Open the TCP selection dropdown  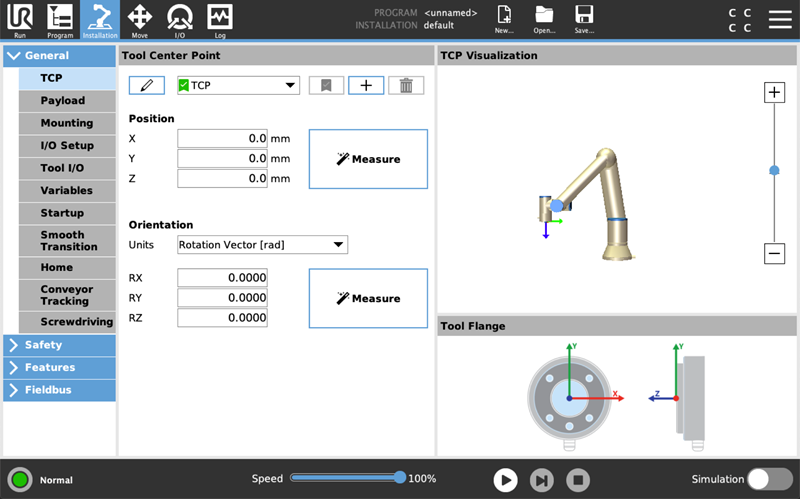click(238, 86)
